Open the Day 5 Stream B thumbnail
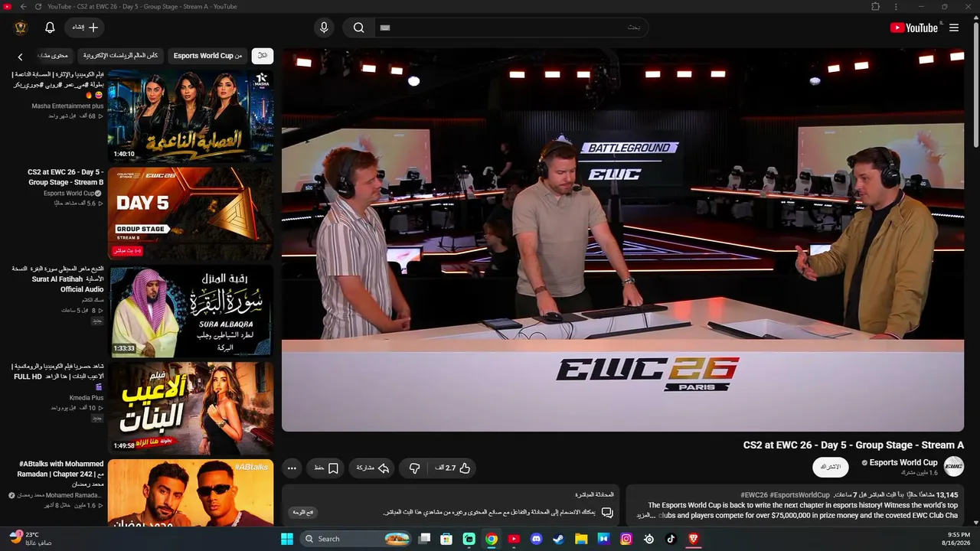This screenshot has width=980, height=551. [x=191, y=214]
